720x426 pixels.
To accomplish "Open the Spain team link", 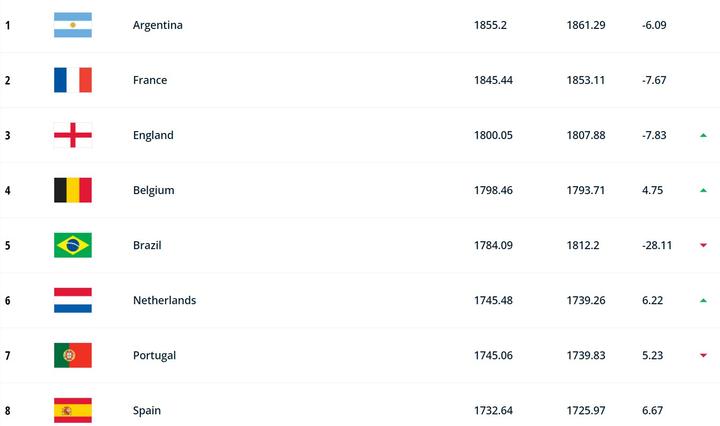I will point(147,410).
